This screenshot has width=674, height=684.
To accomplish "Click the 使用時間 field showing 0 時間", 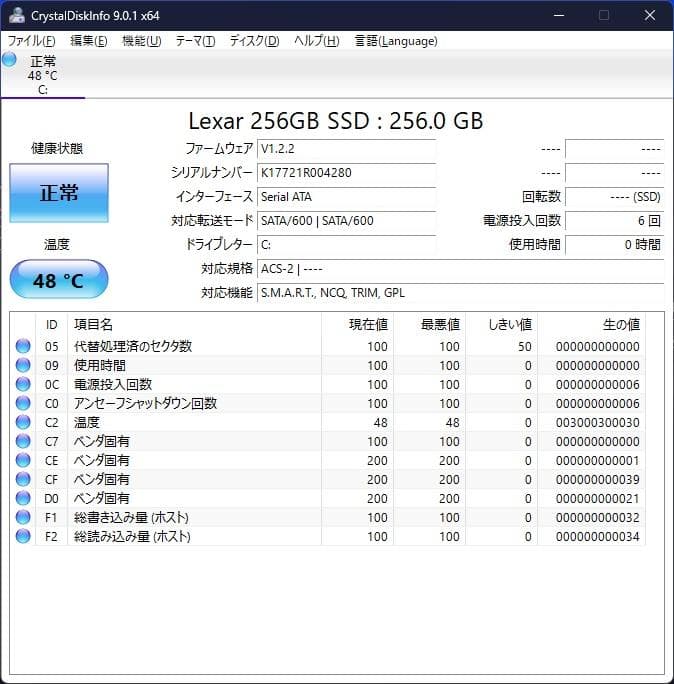I will tap(615, 245).
